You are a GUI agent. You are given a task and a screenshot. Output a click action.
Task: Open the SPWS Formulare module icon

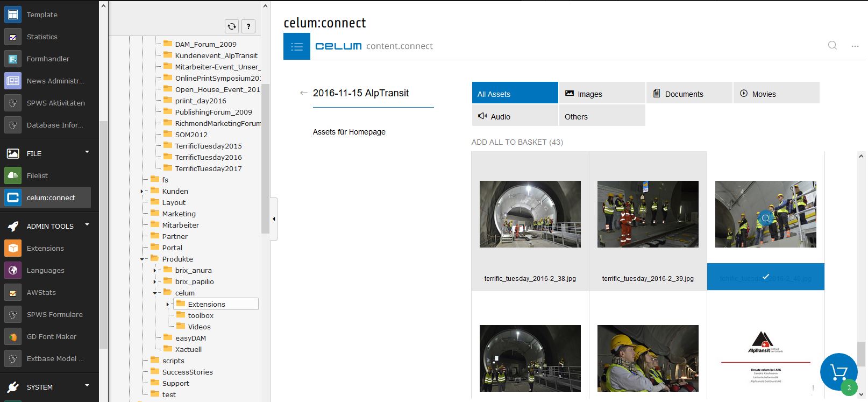click(x=13, y=314)
